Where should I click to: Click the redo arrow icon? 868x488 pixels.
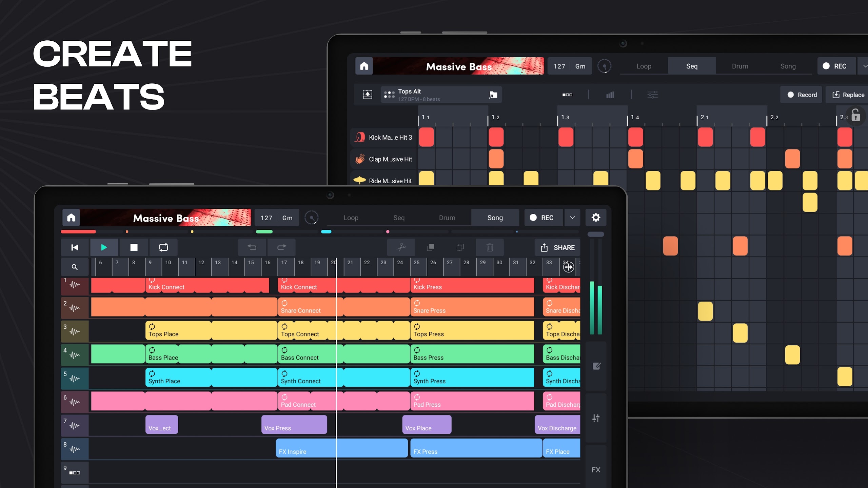(281, 247)
